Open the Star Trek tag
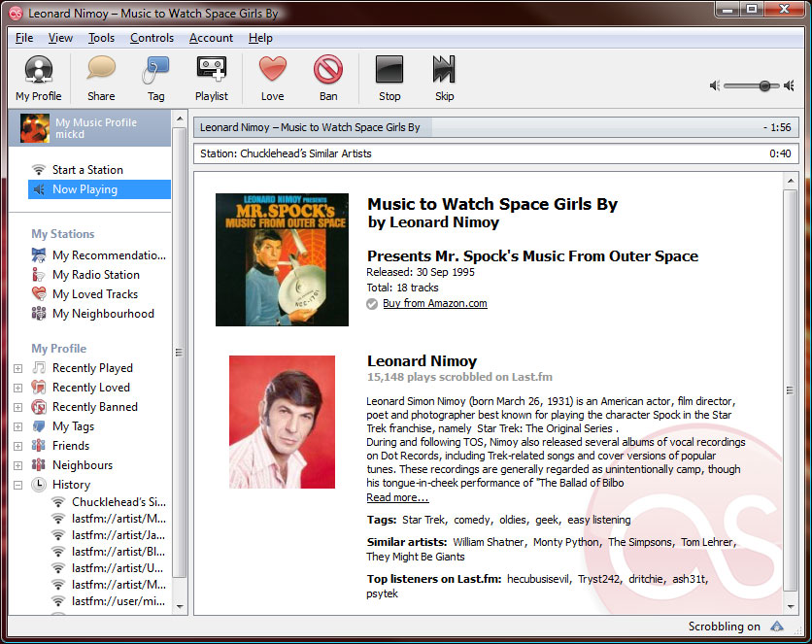This screenshot has height=644, width=812. click(x=423, y=520)
